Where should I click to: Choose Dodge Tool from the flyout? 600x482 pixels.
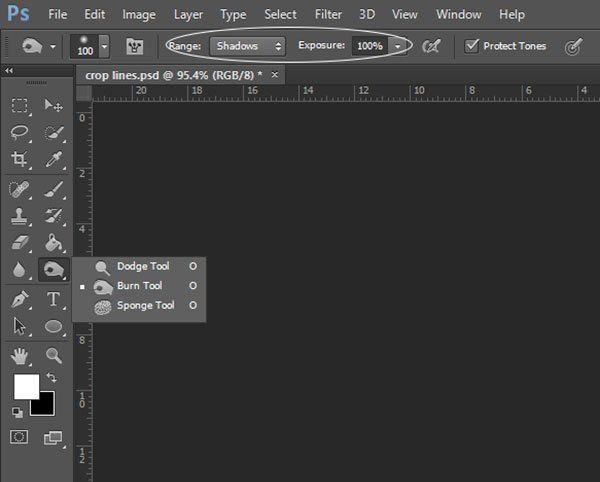(139, 266)
